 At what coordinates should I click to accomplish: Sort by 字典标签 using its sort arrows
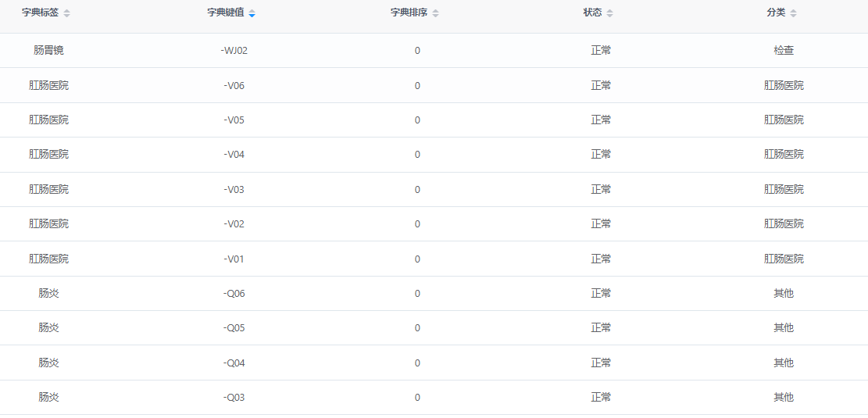click(67, 13)
